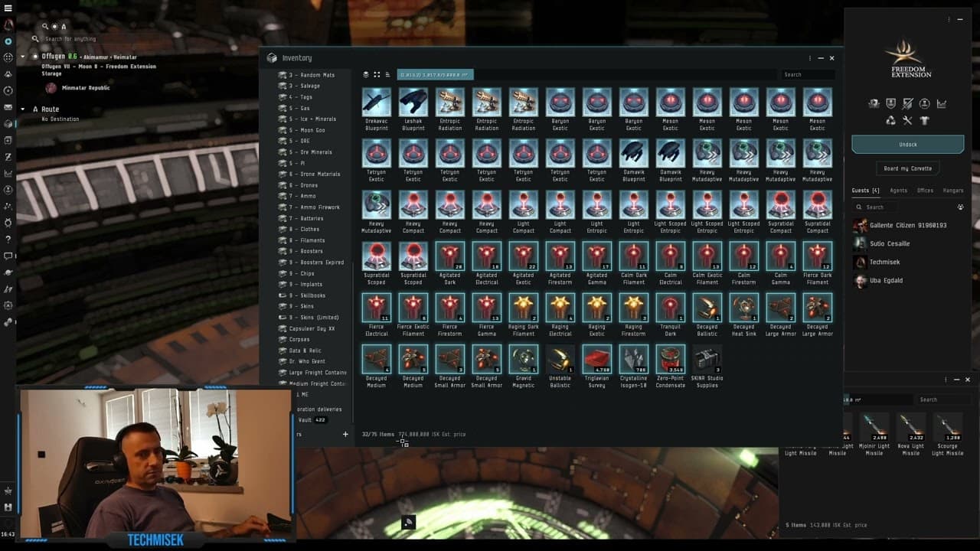The width and height of the screenshot is (980, 551).
Task: Switch to the Guests tab
Action: (866, 191)
